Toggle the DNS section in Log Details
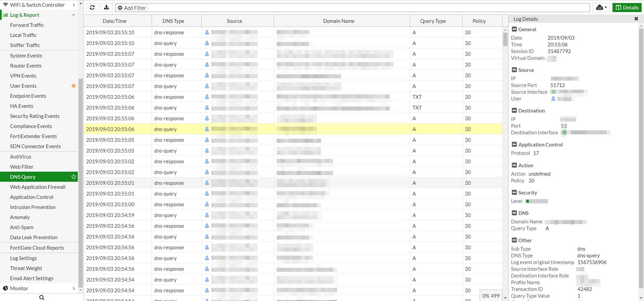The width and height of the screenshot is (644, 301). 514,213
